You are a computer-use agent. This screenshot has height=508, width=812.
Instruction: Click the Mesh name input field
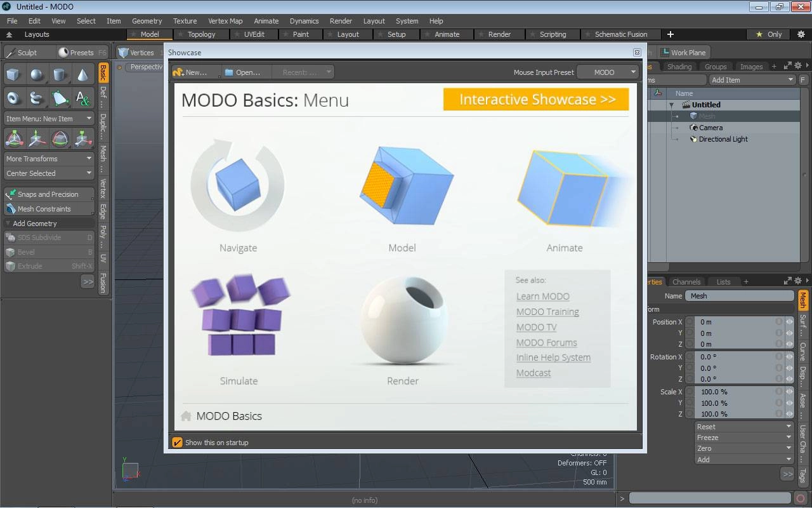pos(740,296)
